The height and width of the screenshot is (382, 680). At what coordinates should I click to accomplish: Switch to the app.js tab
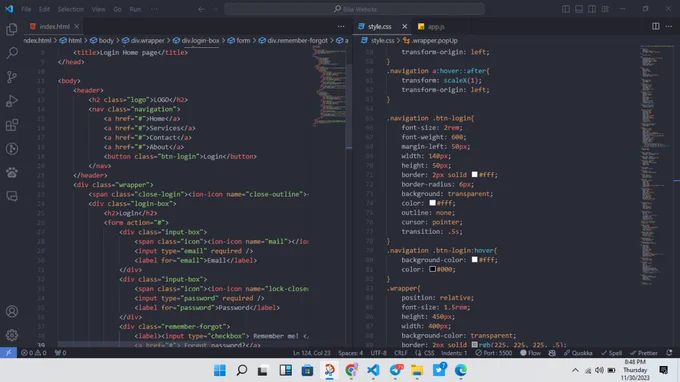pyautogui.click(x=436, y=26)
